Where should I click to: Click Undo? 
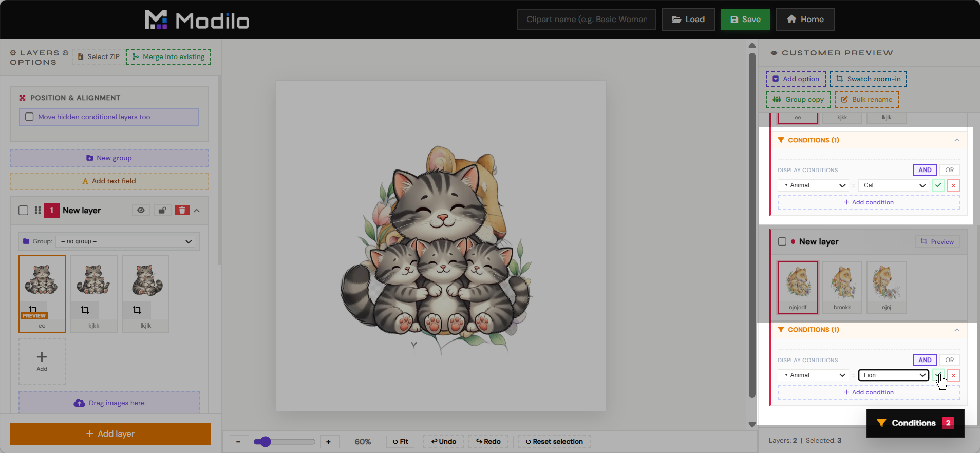pos(444,442)
